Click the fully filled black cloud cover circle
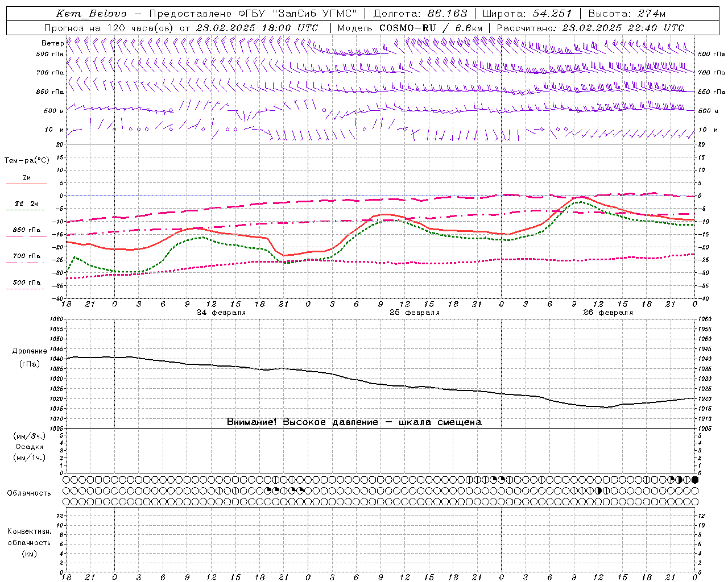 click(x=694, y=480)
